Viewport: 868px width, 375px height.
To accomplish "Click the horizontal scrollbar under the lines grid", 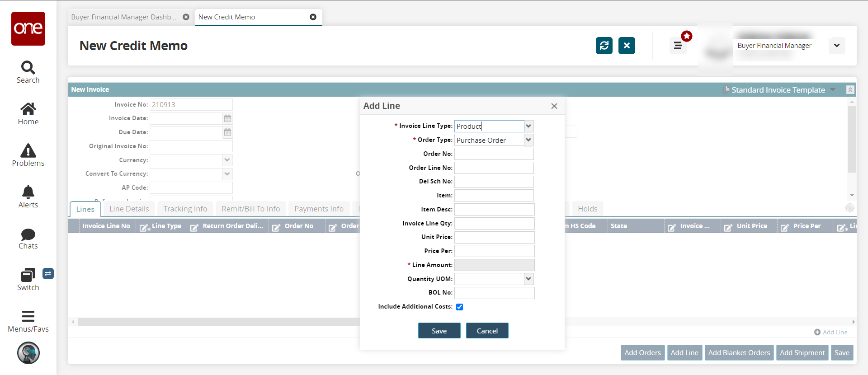I will 217,322.
